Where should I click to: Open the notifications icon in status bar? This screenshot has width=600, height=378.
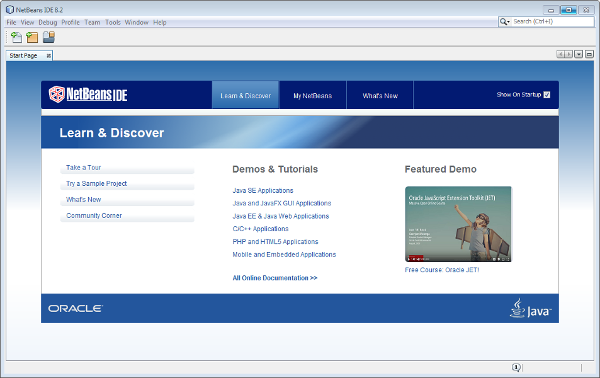pyautogui.click(x=516, y=367)
